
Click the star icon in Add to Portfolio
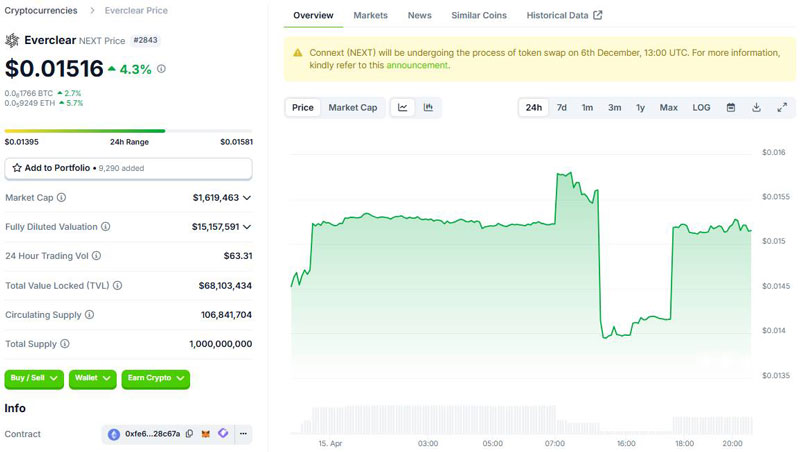(x=17, y=168)
